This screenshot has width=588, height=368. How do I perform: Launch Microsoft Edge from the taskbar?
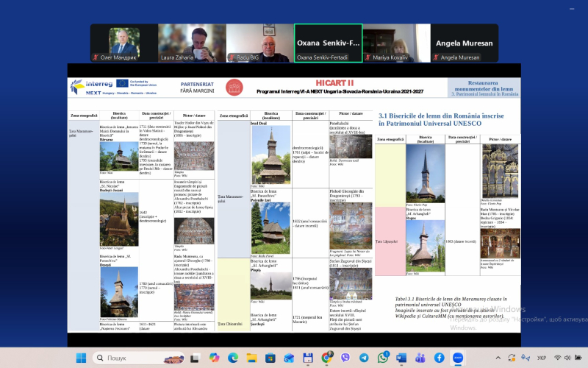click(233, 358)
